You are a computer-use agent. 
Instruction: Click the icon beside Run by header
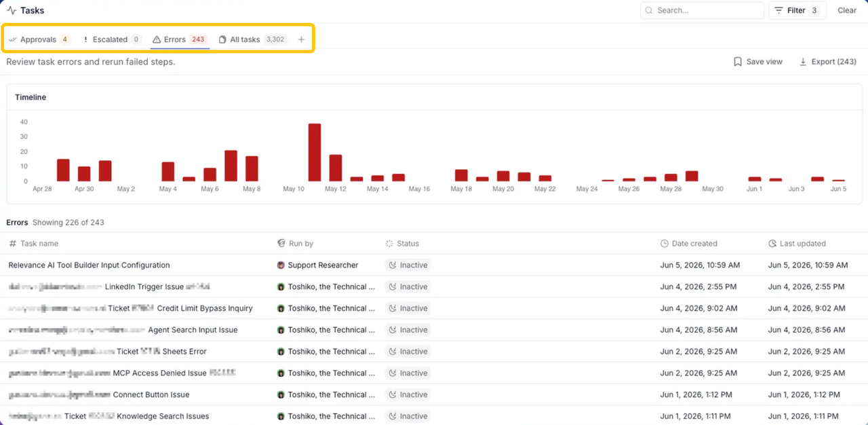[x=281, y=244]
